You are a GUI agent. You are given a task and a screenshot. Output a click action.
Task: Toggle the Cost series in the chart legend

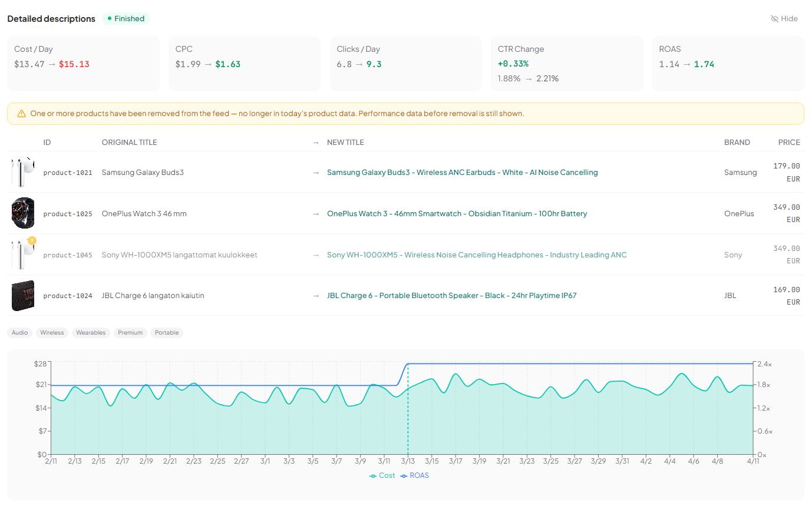coord(382,475)
